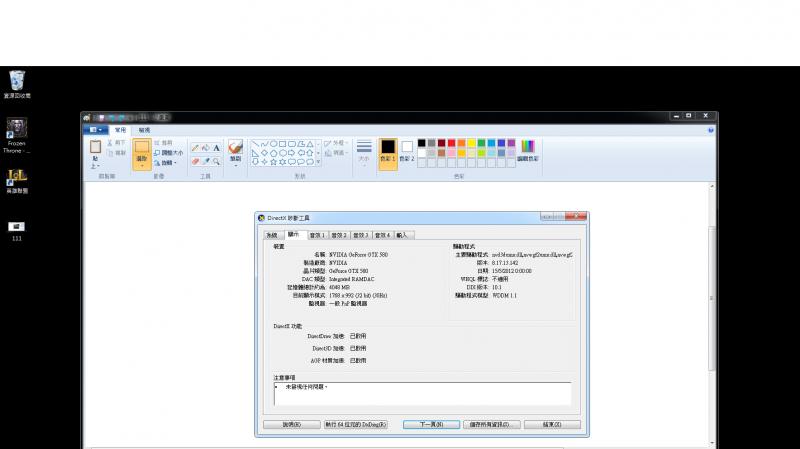This screenshot has width=800, height=449.
Task: Toggle the Color 1 black selector
Action: tap(388, 152)
